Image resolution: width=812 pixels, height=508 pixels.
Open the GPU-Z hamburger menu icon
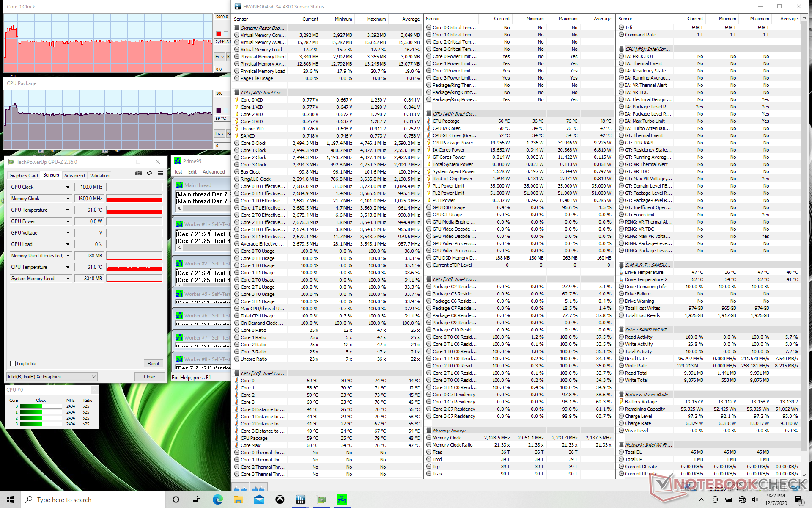(161, 174)
